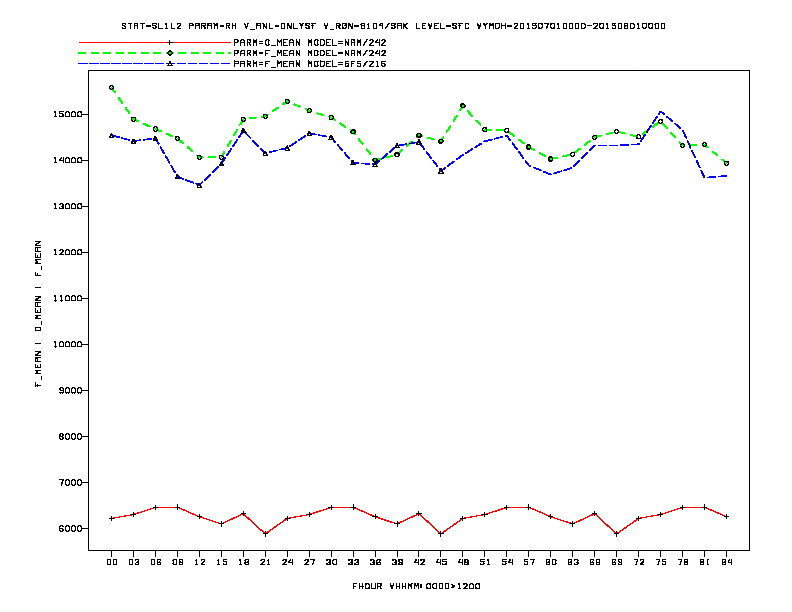Click the green NAM data point at hour 84

(x=726, y=163)
